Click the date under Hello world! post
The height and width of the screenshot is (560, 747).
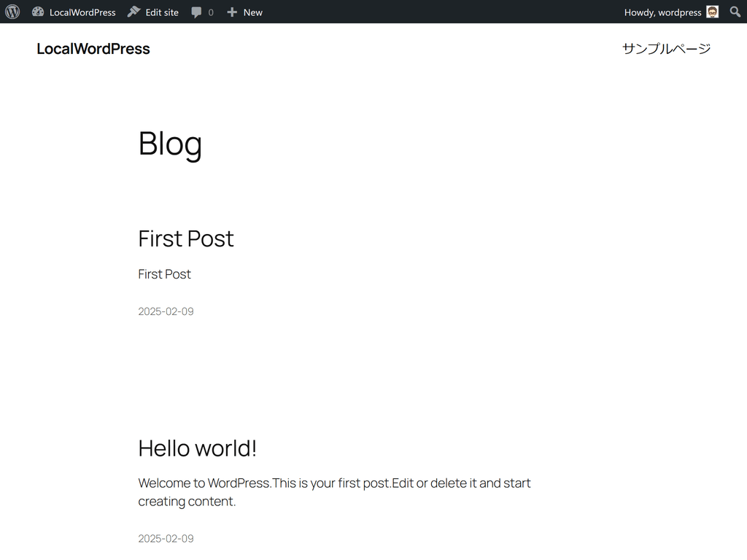tap(166, 539)
